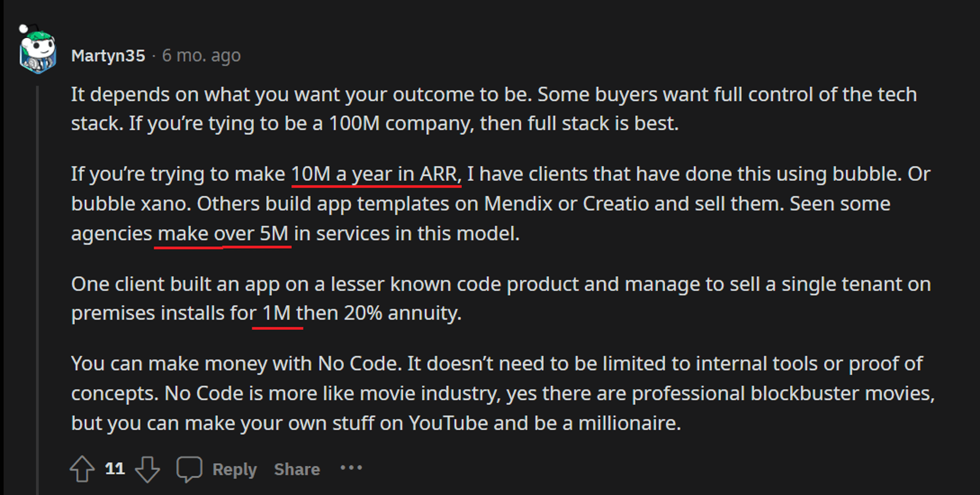Viewport: 980px width, 495px height.
Task: Click Martyn35's Reddit snoo avatar
Action: [36, 55]
